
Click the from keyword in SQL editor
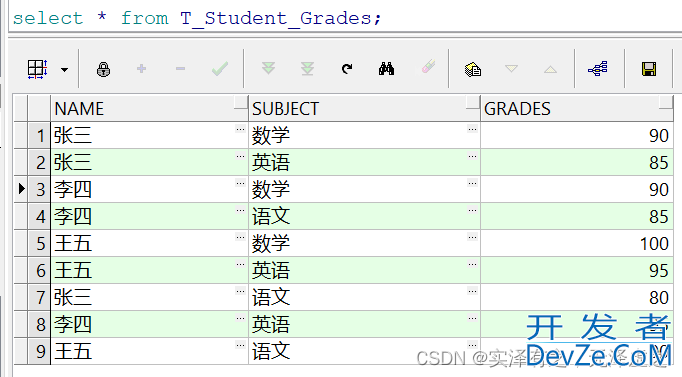click(x=144, y=18)
